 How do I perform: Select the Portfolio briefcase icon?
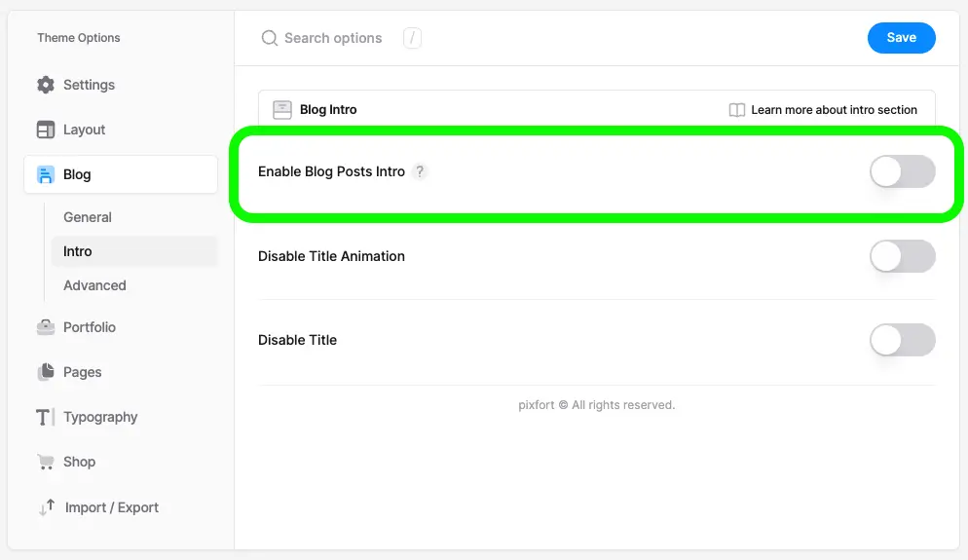click(x=46, y=327)
